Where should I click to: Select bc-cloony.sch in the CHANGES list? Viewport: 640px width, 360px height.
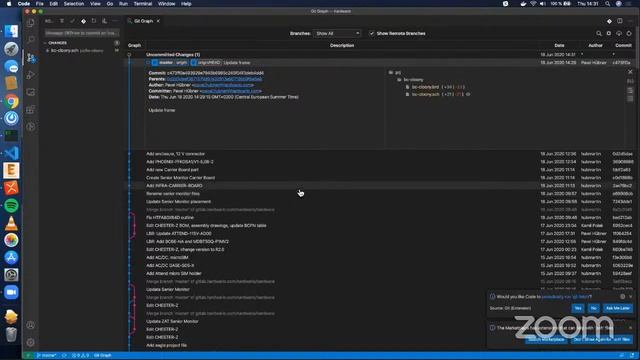[82, 51]
